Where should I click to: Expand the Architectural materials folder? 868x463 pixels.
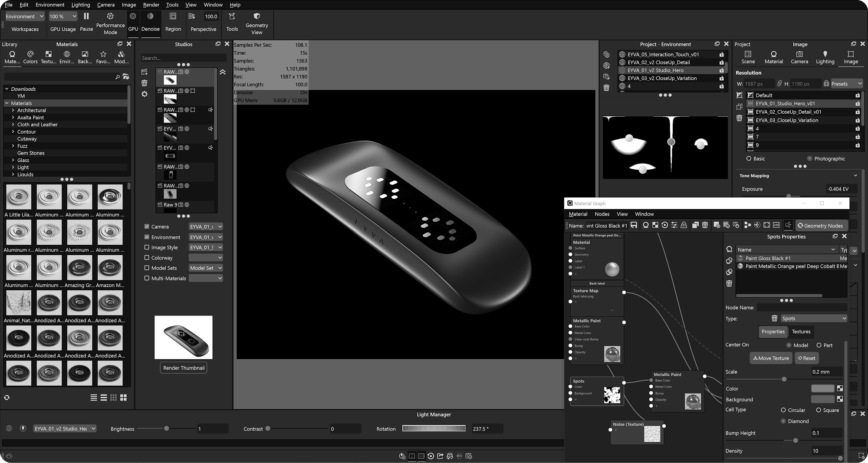(x=13, y=110)
